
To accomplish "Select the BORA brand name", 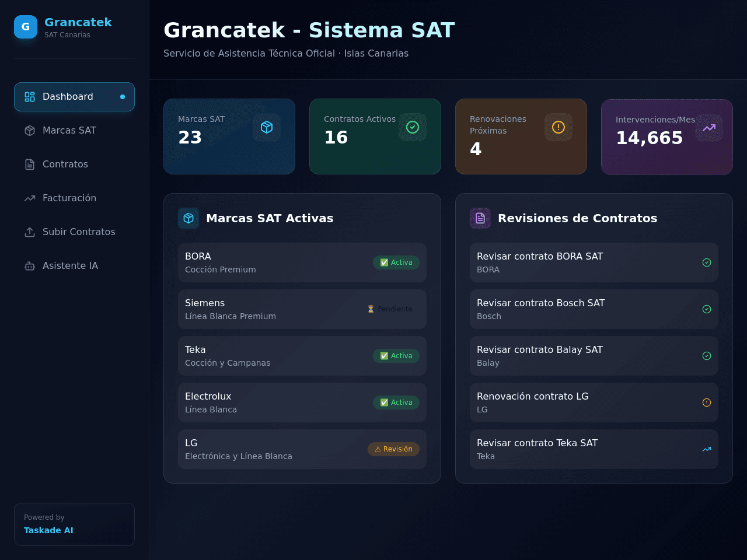I will point(198,257).
